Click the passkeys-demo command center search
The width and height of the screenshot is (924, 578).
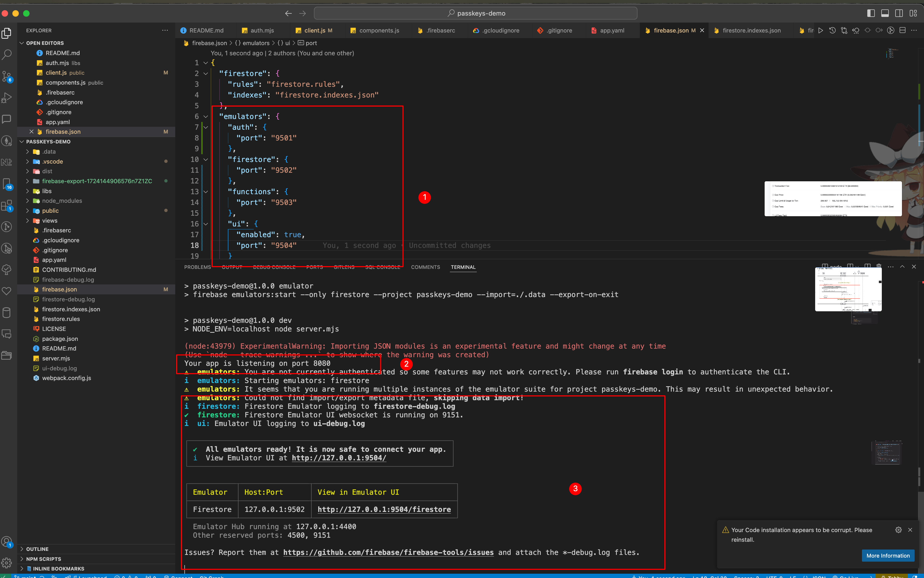(476, 13)
